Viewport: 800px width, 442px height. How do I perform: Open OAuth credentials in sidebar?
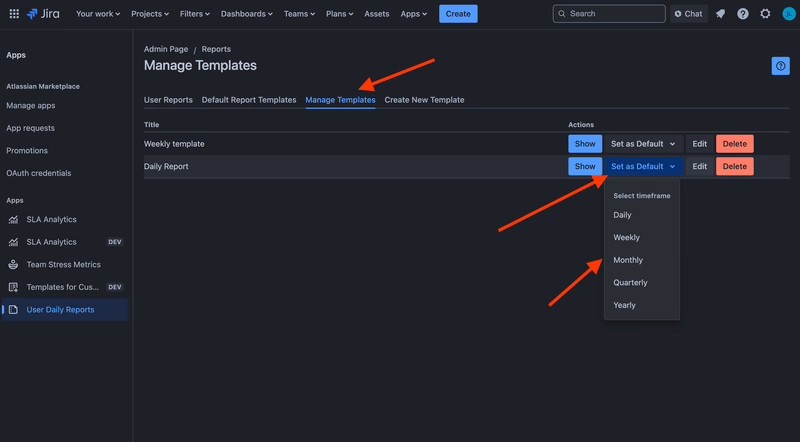39,173
